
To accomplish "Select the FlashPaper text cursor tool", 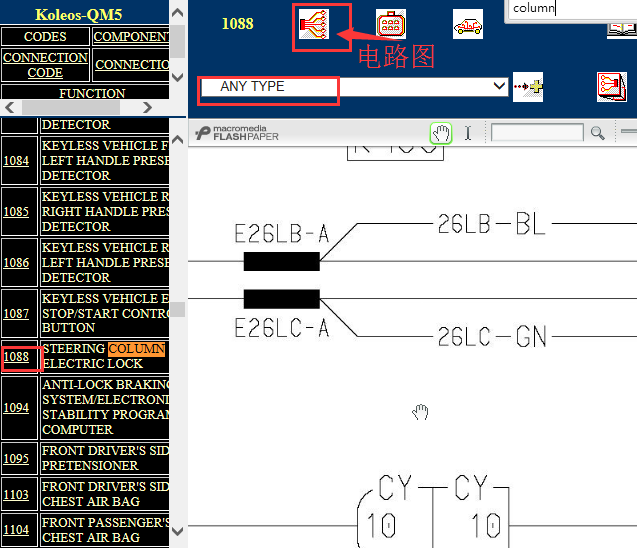I will tap(468, 133).
